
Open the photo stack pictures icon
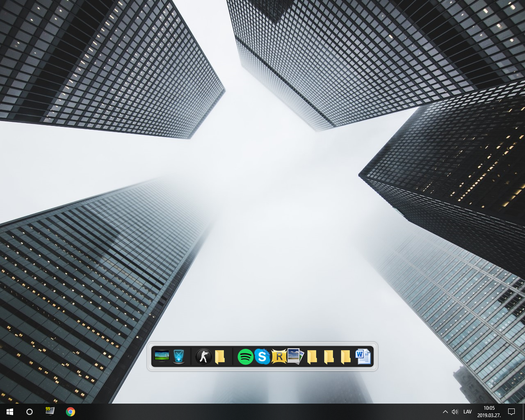[295, 356]
